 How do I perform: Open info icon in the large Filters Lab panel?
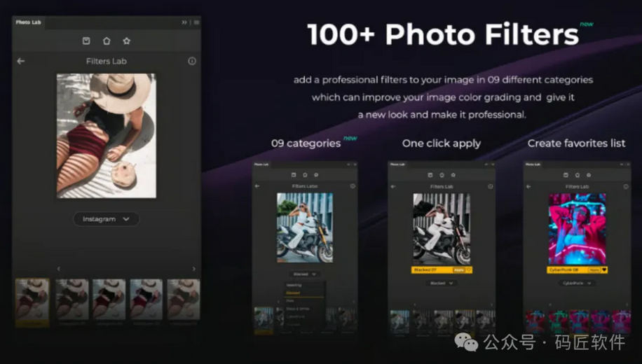(x=191, y=61)
